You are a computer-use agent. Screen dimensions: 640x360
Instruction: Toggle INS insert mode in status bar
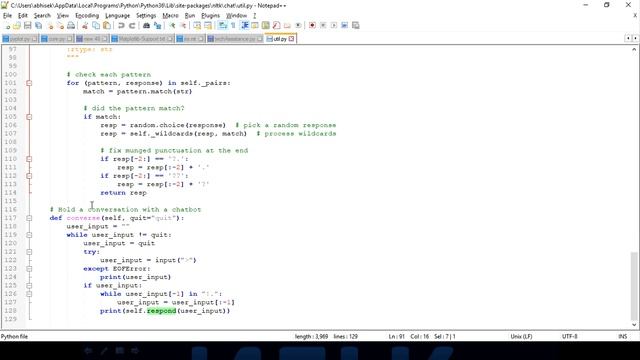click(622, 336)
